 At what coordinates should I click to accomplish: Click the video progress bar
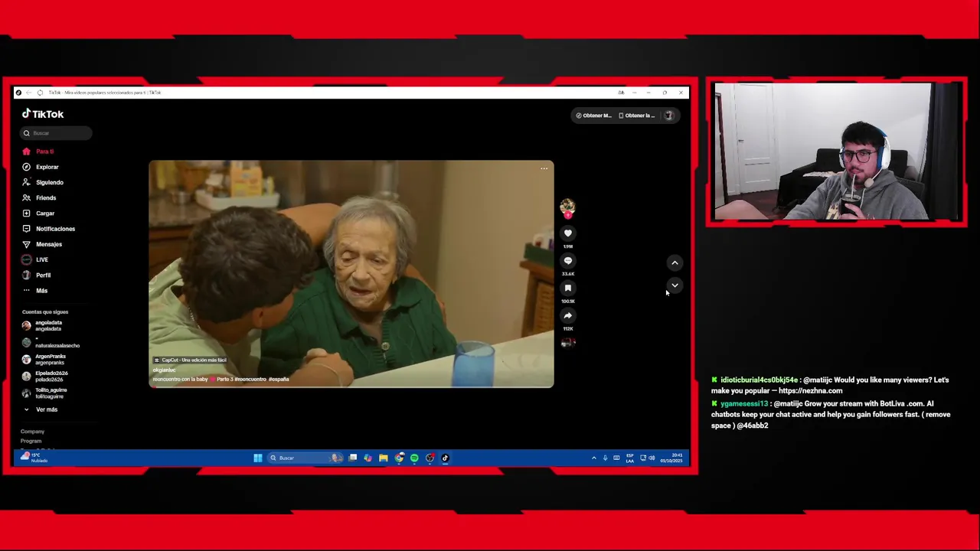point(351,386)
